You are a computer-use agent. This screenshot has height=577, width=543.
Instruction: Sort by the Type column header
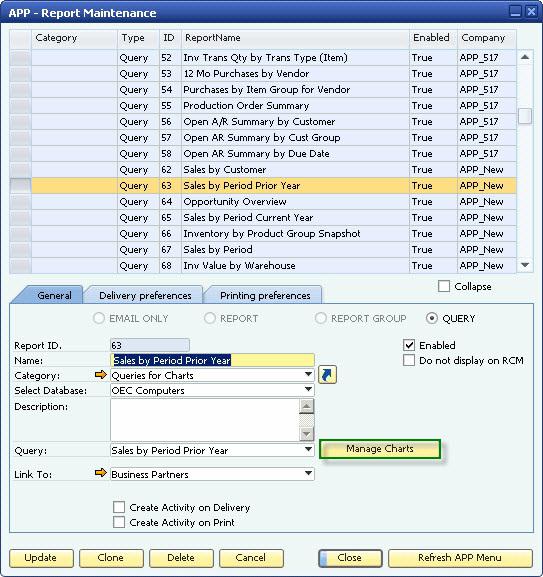click(x=138, y=38)
